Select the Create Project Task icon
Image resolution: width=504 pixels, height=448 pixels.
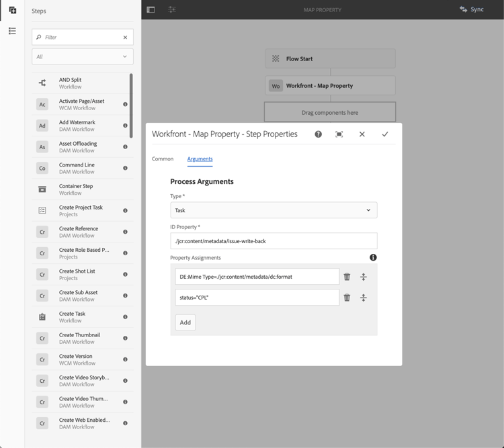click(42, 210)
